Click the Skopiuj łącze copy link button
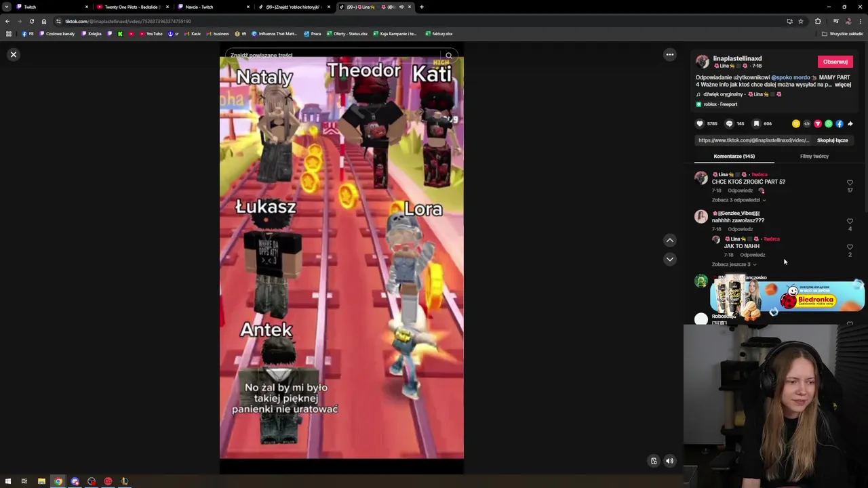This screenshot has width=868, height=488. point(832,140)
